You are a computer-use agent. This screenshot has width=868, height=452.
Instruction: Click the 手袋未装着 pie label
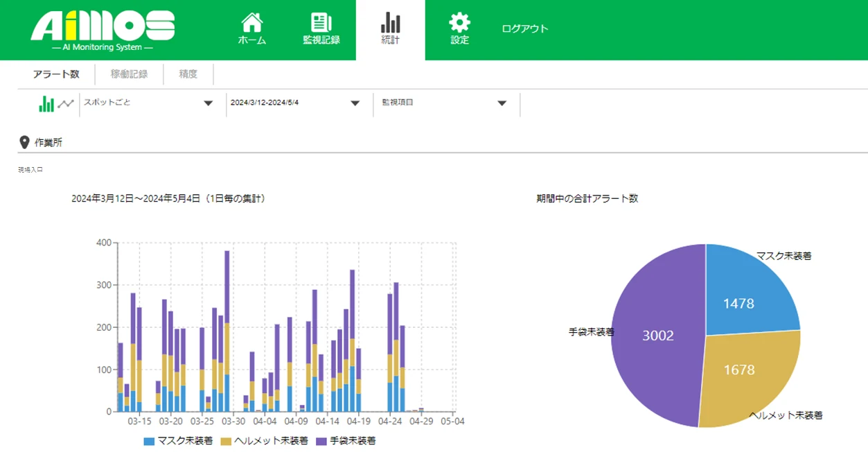tap(592, 332)
